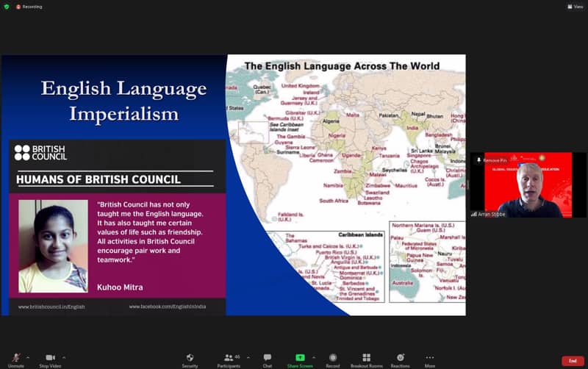Click the red End meeting button
This screenshot has height=369, width=588.
tap(573, 361)
